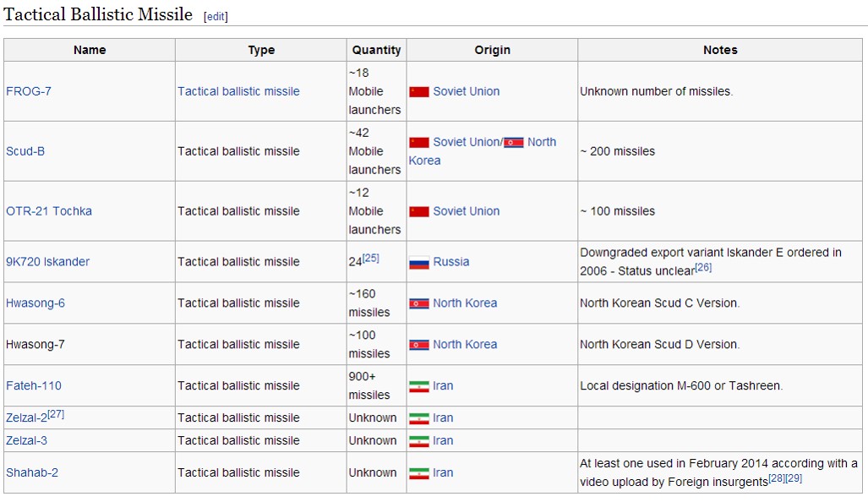The height and width of the screenshot is (502, 868).
Task: Click the Name column header
Action: pos(90,50)
